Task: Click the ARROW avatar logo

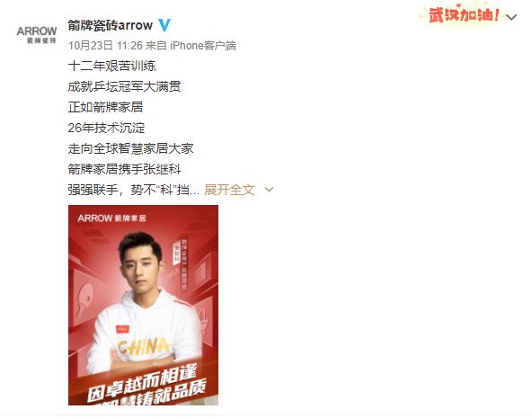Action: tap(37, 34)
